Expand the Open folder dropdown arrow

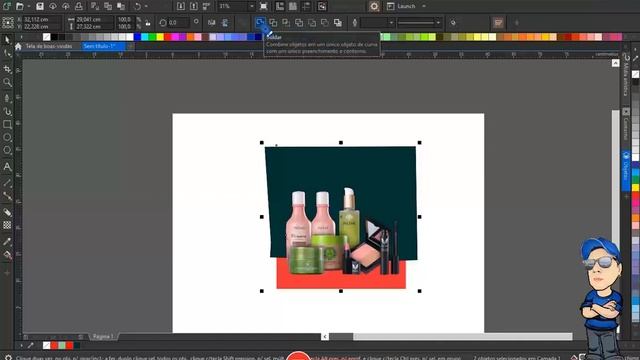coord(29,6)
